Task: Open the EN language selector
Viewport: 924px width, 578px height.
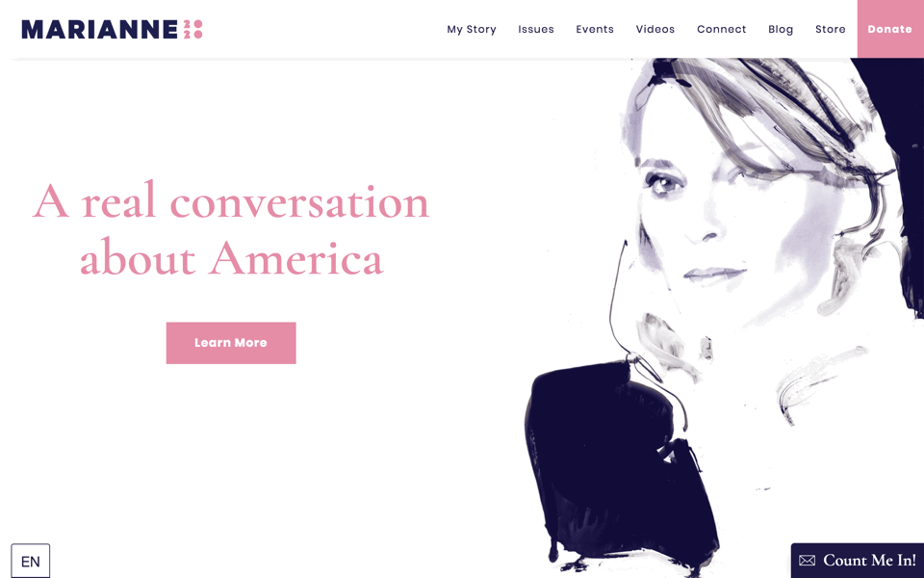Action: pyautogui.click(x=31, y=561)
